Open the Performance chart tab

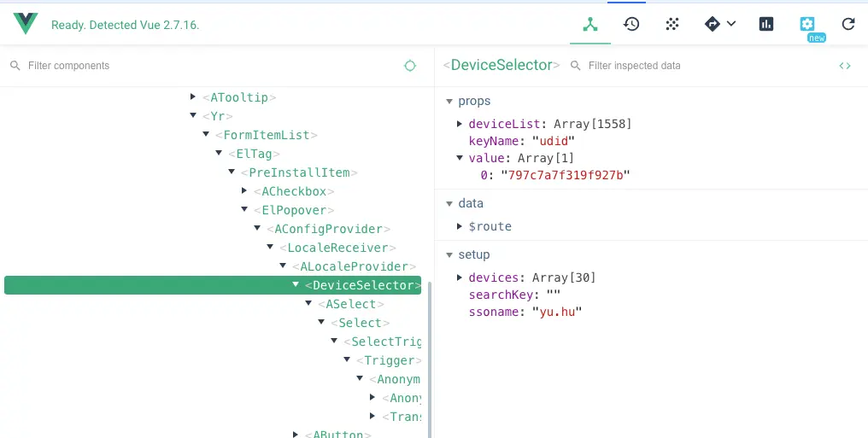pos(766,24)
